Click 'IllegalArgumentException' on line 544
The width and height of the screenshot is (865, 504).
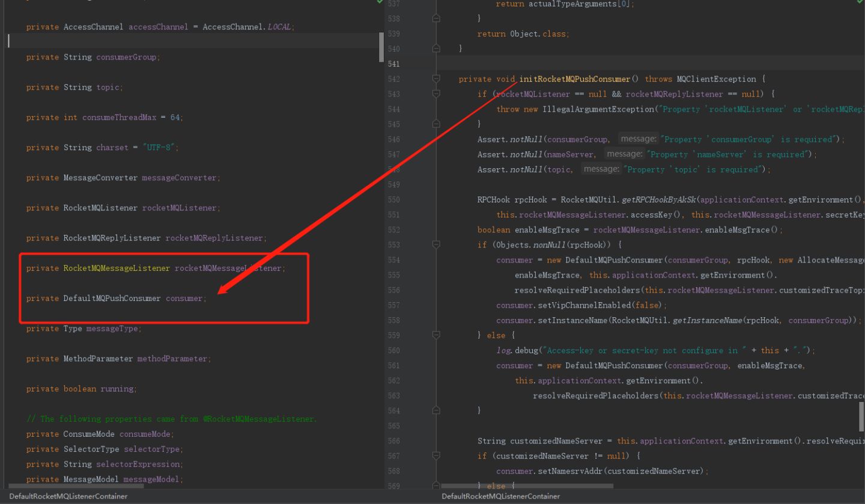tap(599, 109)
